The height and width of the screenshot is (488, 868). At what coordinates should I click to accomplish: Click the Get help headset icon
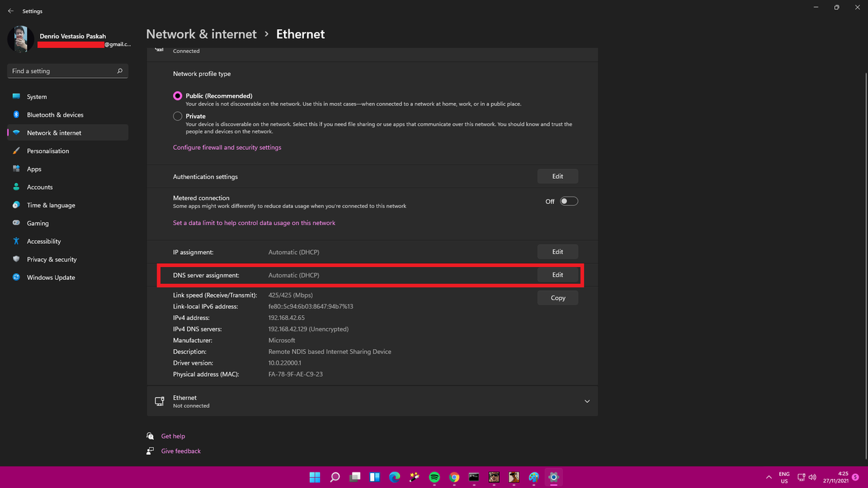click(x=151, y=436)
